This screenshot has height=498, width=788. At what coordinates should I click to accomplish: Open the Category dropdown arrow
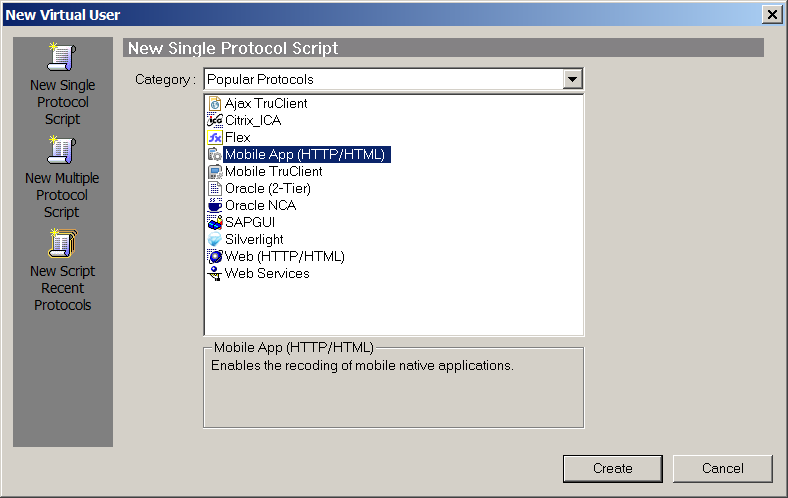[572, 79]
